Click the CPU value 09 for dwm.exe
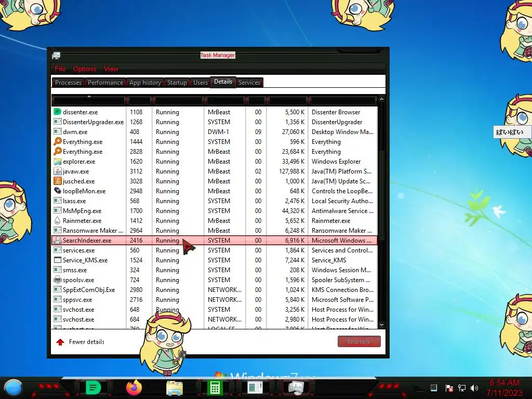 pyautogui.click(x=258, y=131)
